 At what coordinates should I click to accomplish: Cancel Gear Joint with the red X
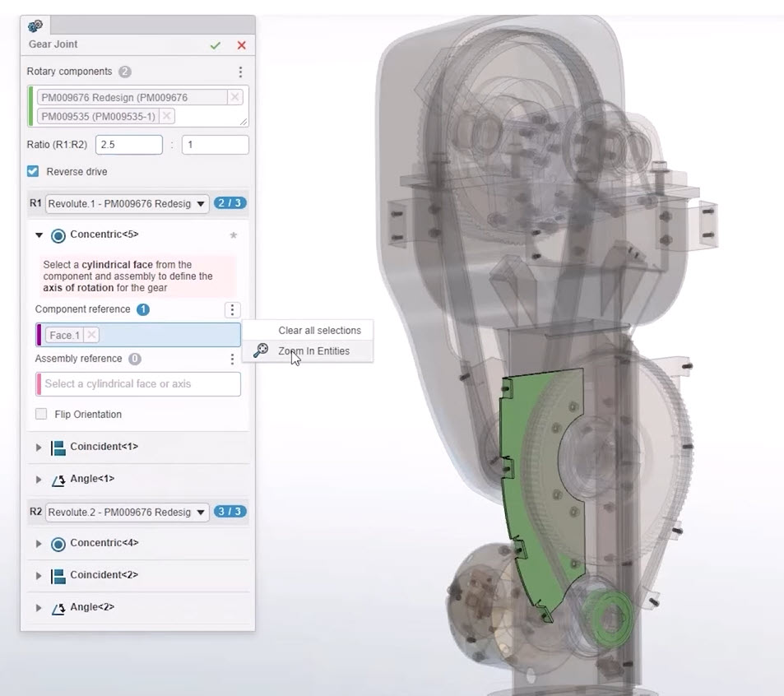241,45
